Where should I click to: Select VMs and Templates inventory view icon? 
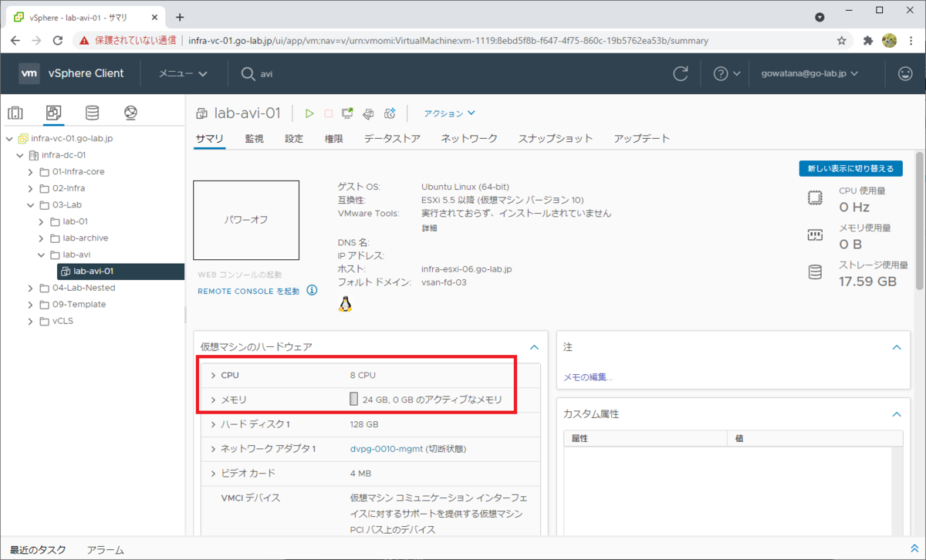(x=53, y=113)
